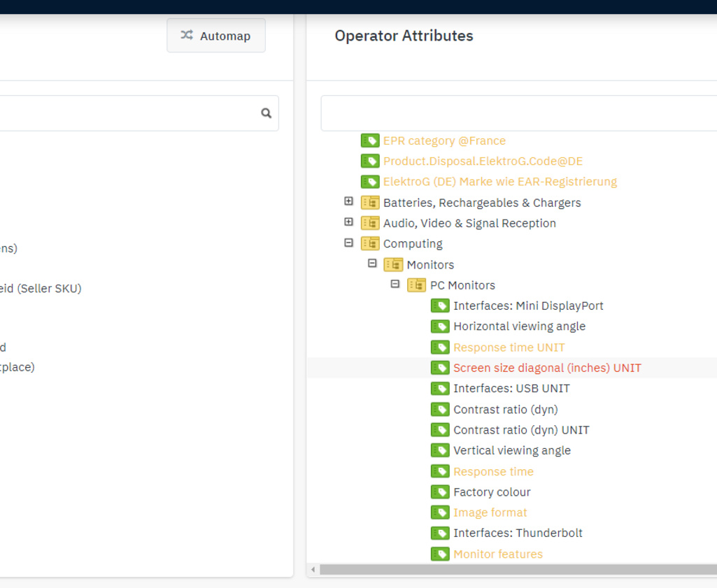
Task: Select Interfaces: USB UNIT attribute
Action: pyautogui.click(x=511, y=388)
